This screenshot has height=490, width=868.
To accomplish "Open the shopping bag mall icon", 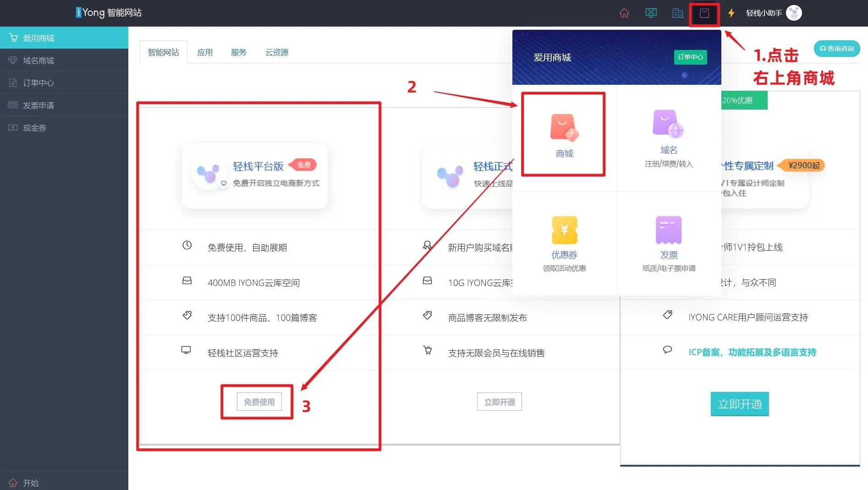I will point(704,13).
